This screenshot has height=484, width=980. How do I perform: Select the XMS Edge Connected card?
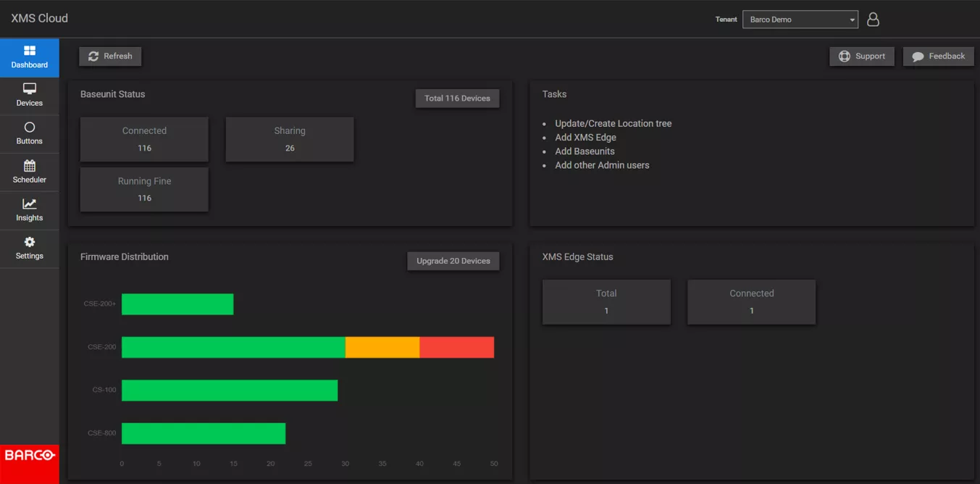tap(752, 301)
